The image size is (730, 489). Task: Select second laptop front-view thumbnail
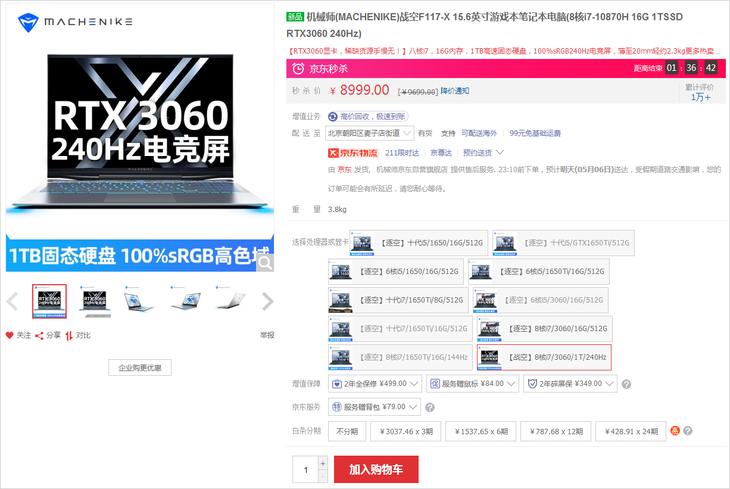(95, 301)
